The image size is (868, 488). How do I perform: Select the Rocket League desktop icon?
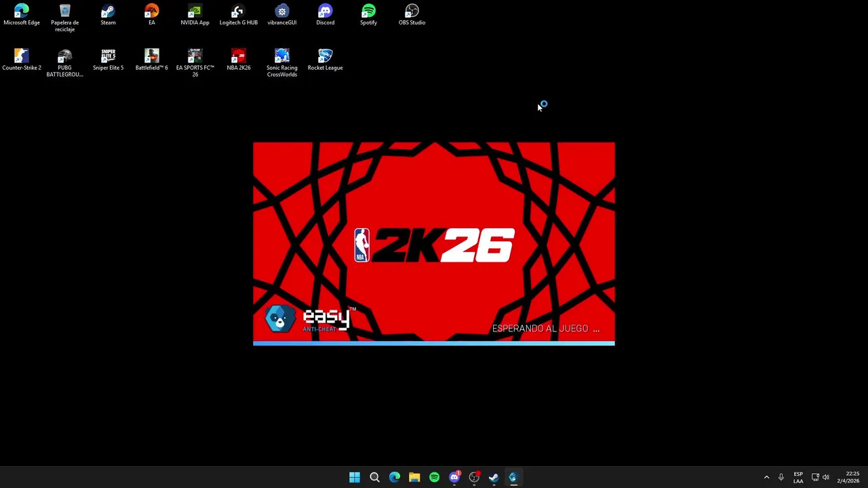(325, 60)
